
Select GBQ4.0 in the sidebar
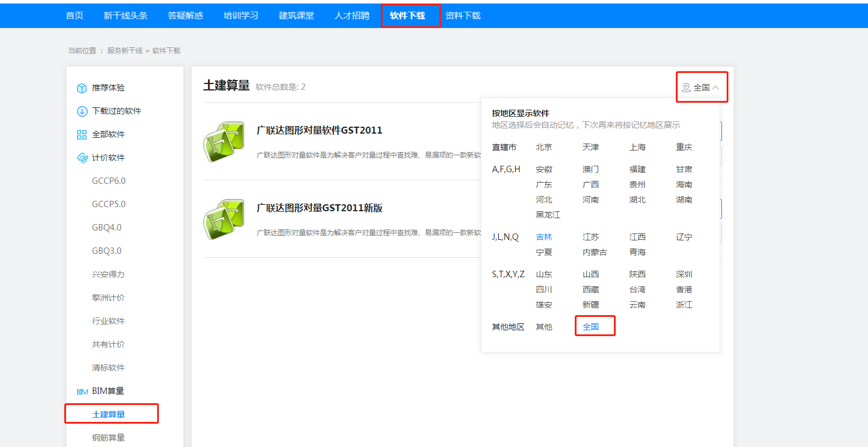[x=107, y=228]
